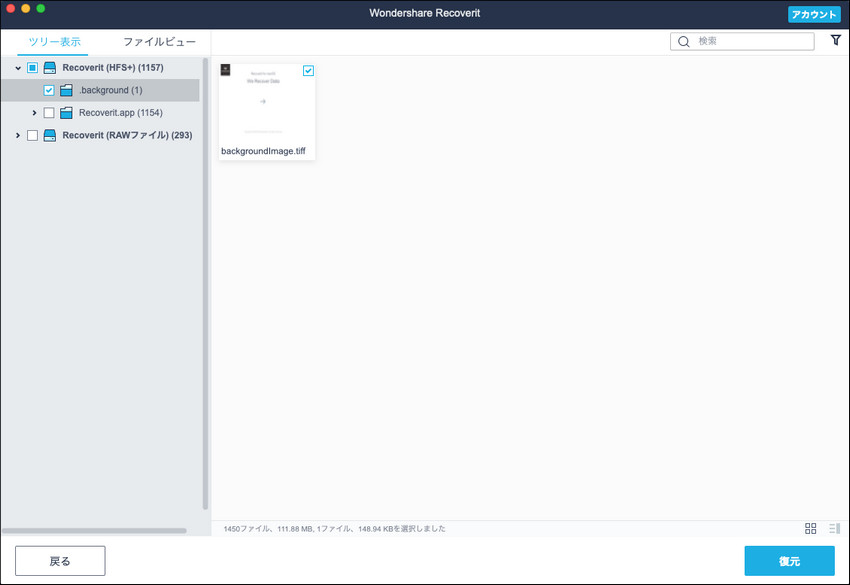This screenshot has width=850, height=585.
Task: Uncheck the .background folder checkbox
Action: coord(49,90)
